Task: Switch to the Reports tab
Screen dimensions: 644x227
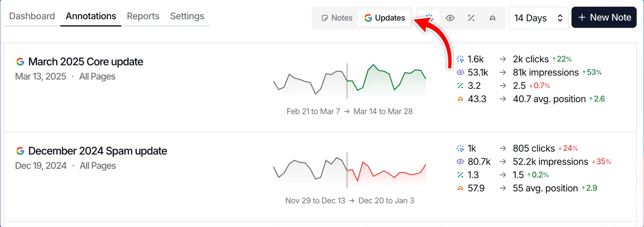Action: pos(143,16)
